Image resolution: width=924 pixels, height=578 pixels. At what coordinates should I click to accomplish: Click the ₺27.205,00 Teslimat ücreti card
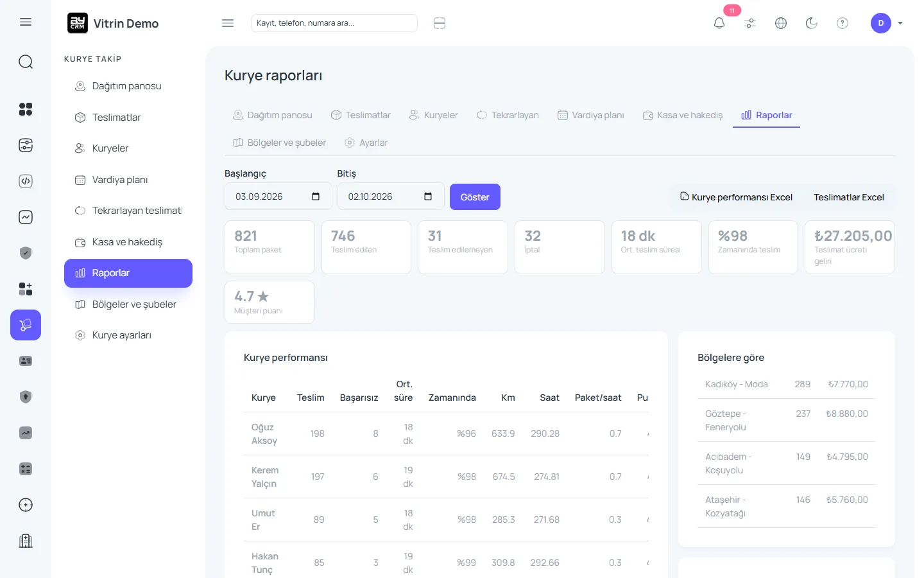pos(850,247)
